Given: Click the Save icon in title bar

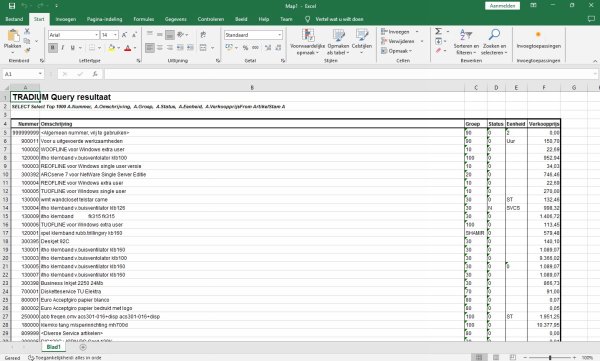Looking at the screenshot, I should 12,6.
